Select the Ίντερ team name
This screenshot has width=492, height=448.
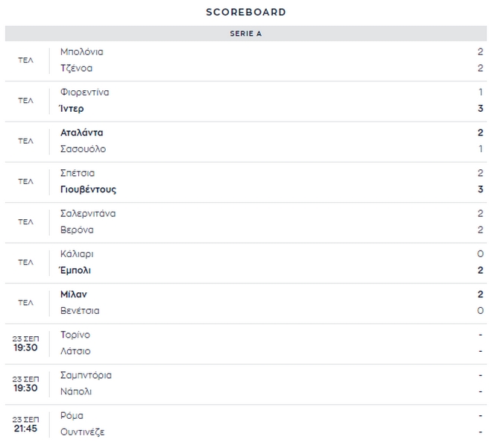pos(72,109)
